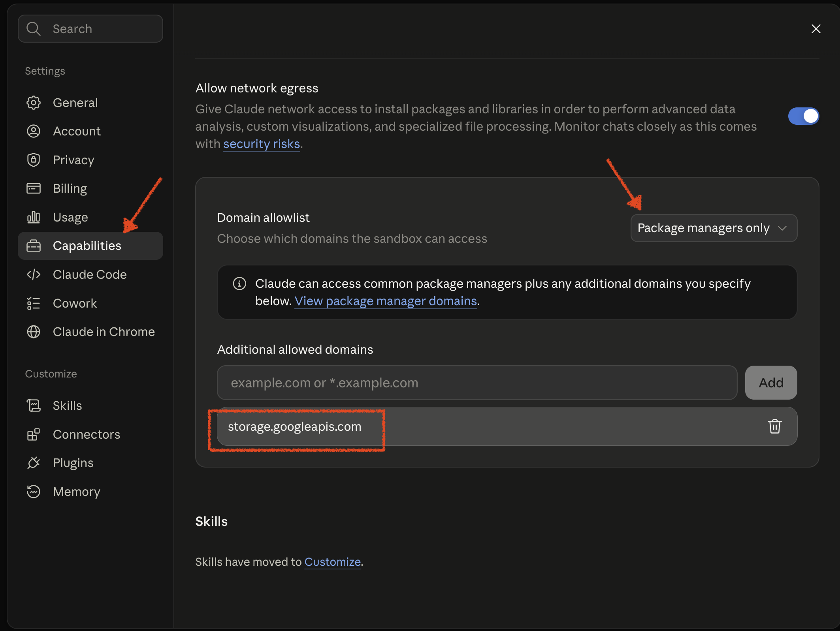Click the Allow network egress heading
This screenshot has width=840, height=631.
(257, 88)
